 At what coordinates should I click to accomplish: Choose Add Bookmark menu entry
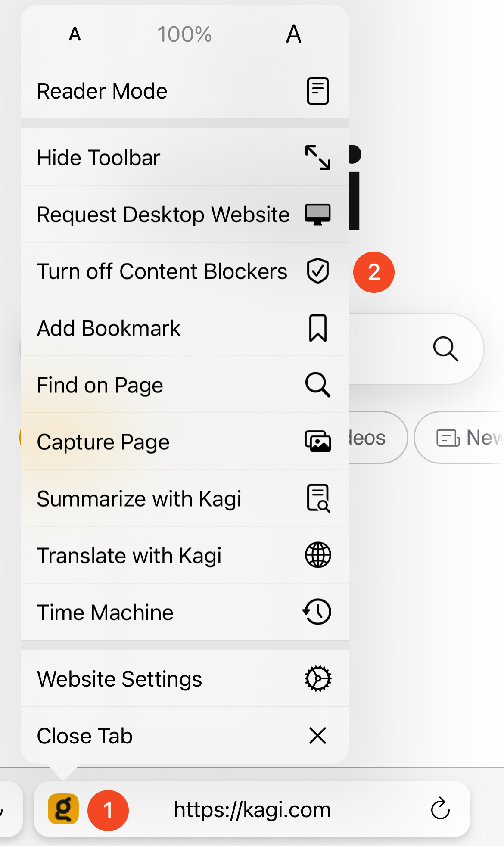click(x=185, y=328)
